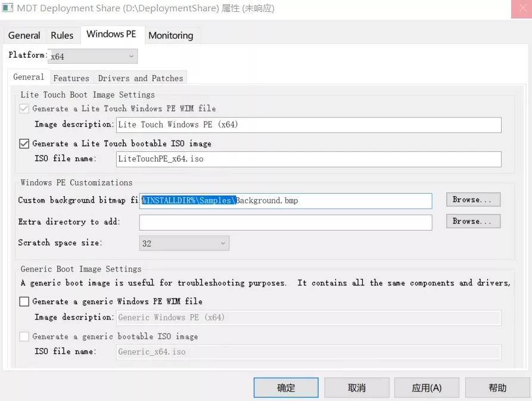Expand the Platform x64 dropdown
The height and width of the screenshot is (401, 532).
click(x=92, y=57)
